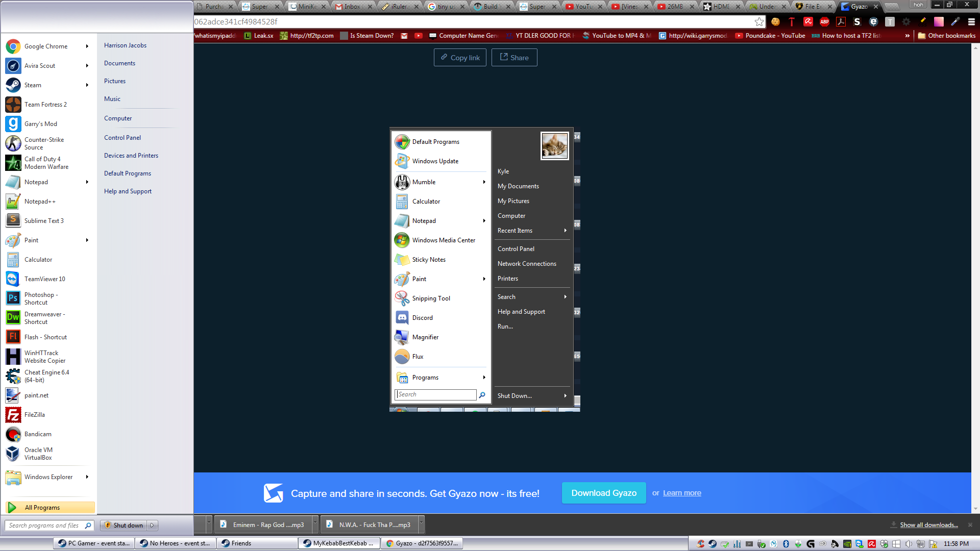Bookmark this page with the star icon

pyautogui.click(x=759, y=22)
